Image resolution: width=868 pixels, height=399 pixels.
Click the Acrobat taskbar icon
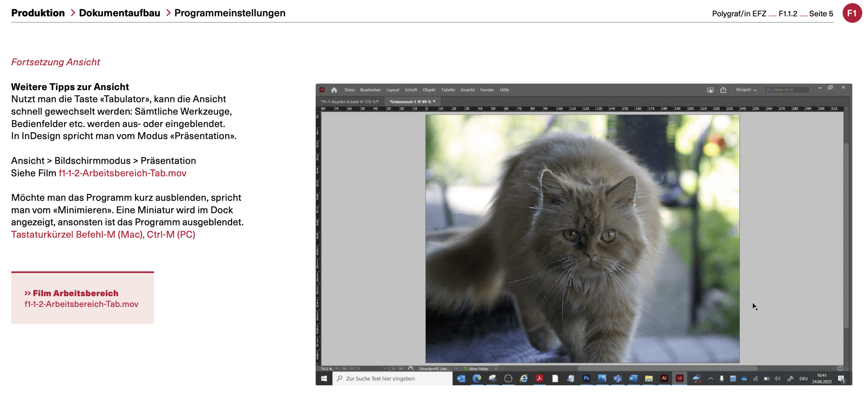click(539, 378)
